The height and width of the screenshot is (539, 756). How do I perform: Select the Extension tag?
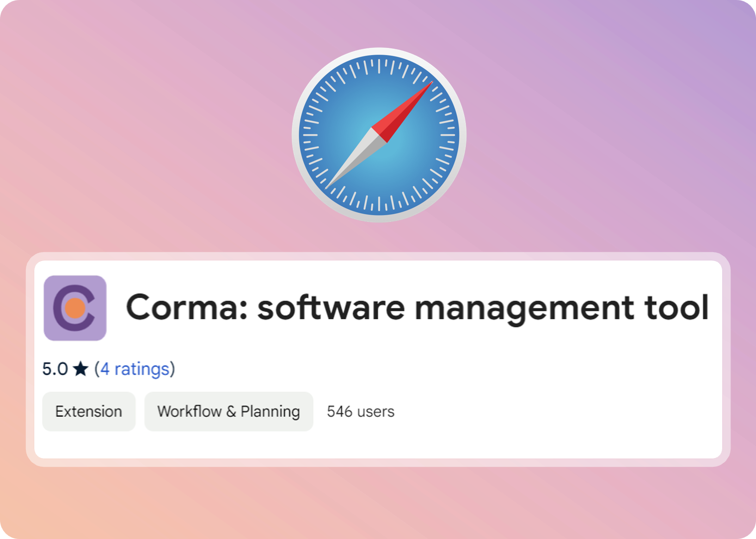(x=89, y=411)
